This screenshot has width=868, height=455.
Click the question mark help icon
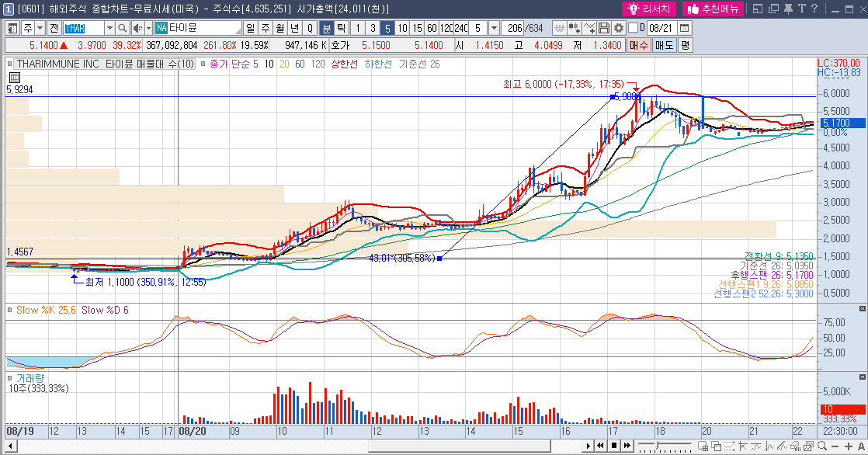814,9
